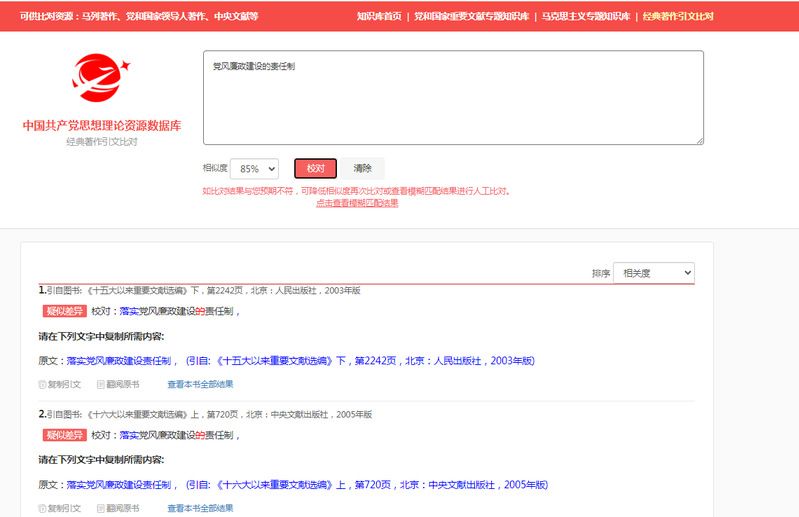
Task: Open 知识库首页 in top navigation
Action: 379,16
